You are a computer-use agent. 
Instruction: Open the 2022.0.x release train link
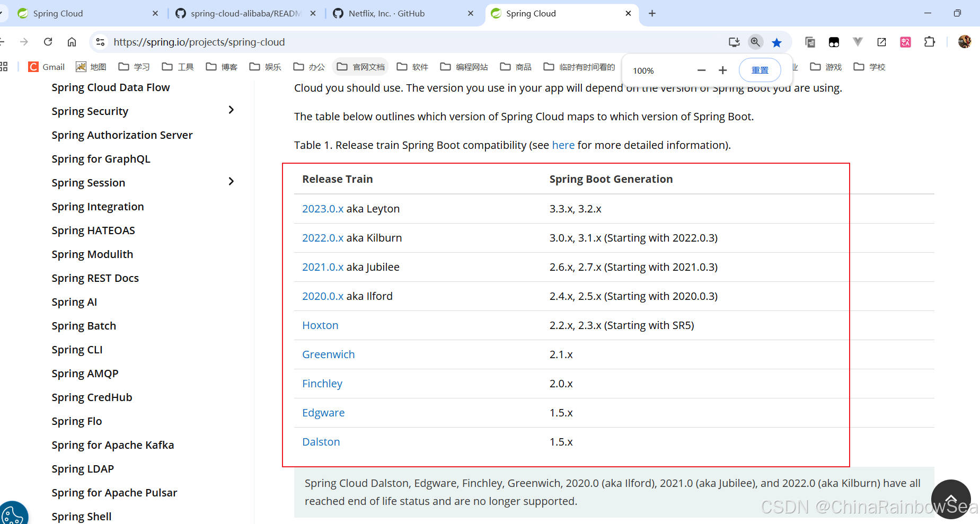click(x=323, y=238)
